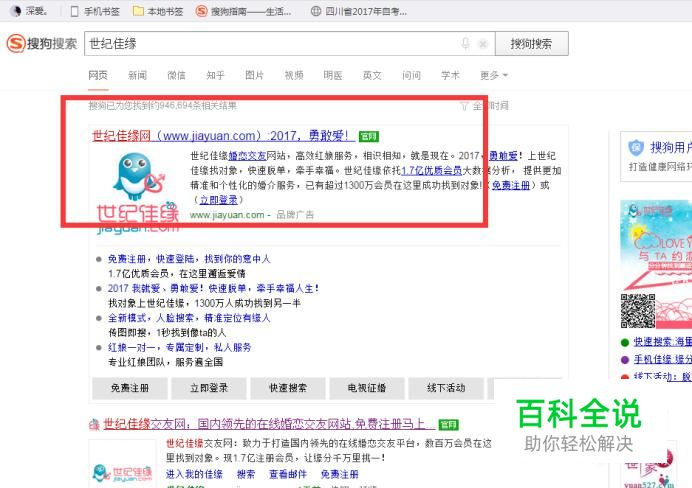This screenshot has width=692, height=488.
Task: Click the 立即登录 link in parentheses
Action: pyautogui.click(x=218, y=200)
